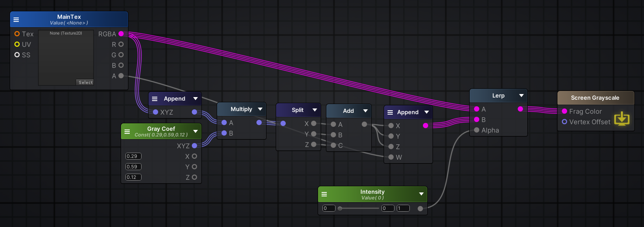
Task: Open hamburger menu on the XYZW Append node
Action: point(391,112)
